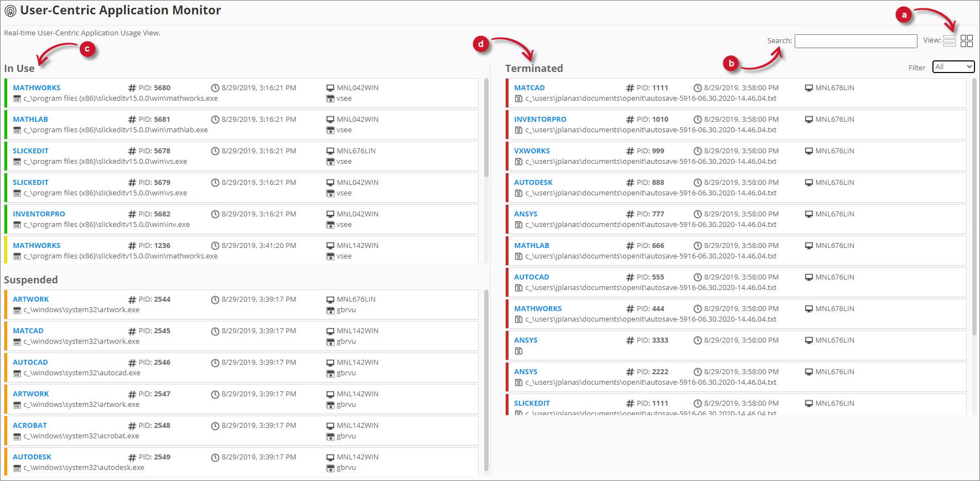980x481 pixels.
Task: Select hostname MNL142WIN in MATHWORKS 1236 row
Action: coord(357,245)
